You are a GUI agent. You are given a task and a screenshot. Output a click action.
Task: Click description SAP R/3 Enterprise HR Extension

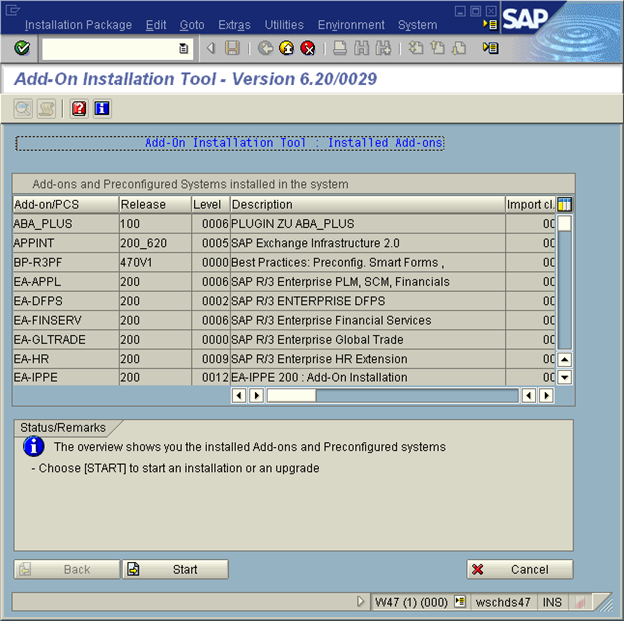(x=368, y=359)
